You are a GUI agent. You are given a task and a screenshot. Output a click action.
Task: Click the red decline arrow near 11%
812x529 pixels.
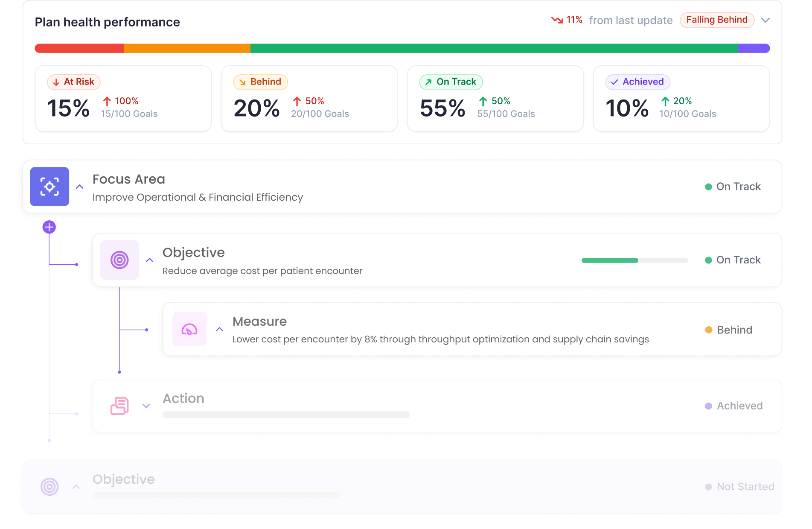pyautogui.click(x=557, y=20)
